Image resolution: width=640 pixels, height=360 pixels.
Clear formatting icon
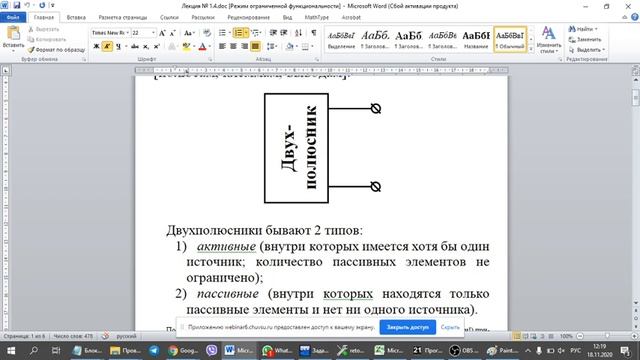(x=207, y=33)
